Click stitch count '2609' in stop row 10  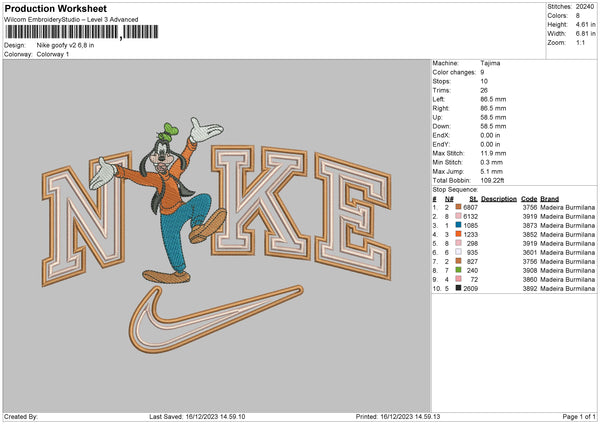(470, 288)
